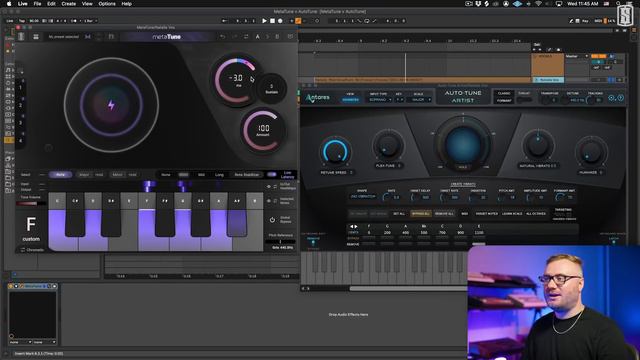Click the Remove All button

[x=444, y=213]
